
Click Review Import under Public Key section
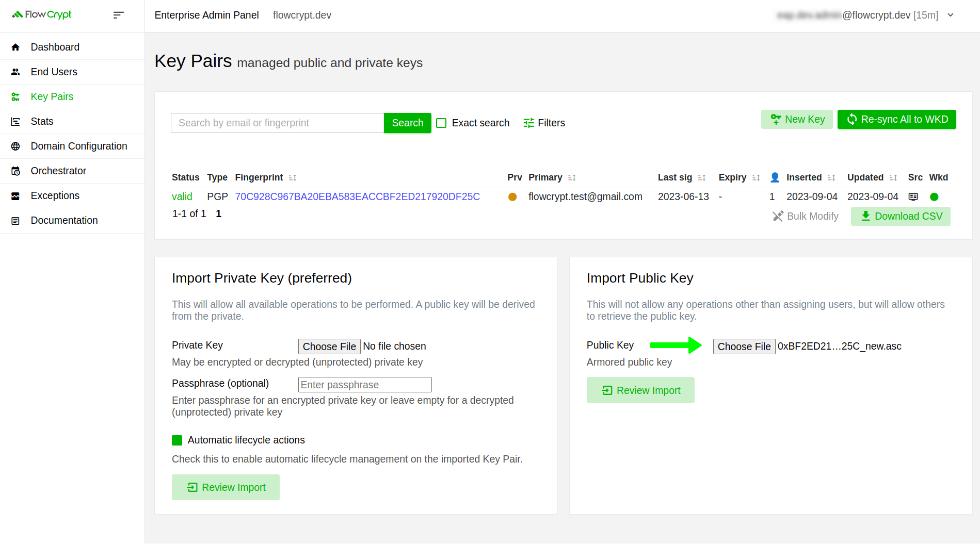[x=640, y=390]
